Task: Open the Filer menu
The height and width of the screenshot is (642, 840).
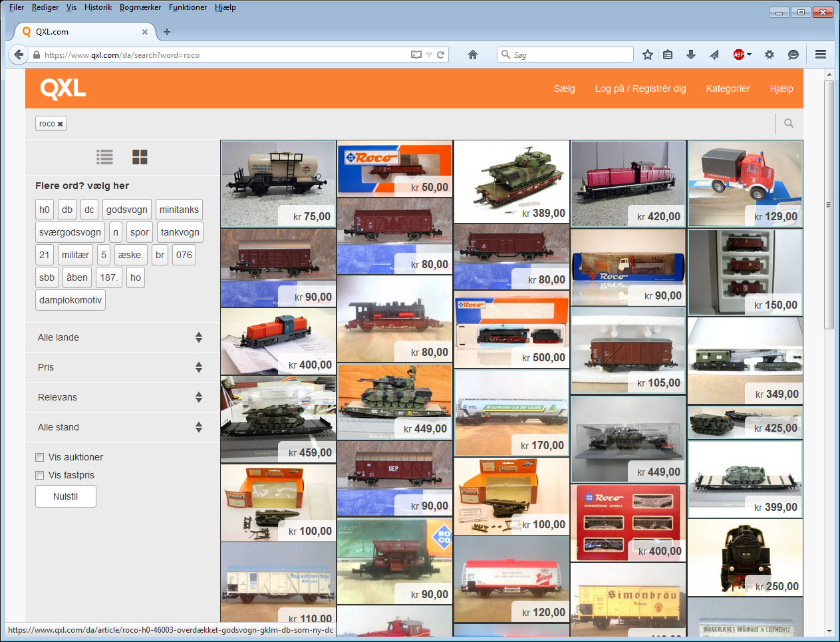Action: (17, 7)
